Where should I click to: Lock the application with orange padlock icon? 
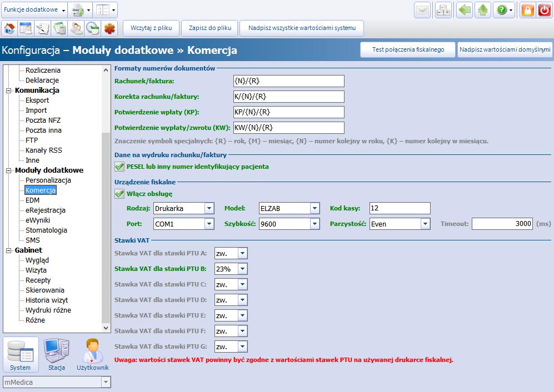coord(527,10)
